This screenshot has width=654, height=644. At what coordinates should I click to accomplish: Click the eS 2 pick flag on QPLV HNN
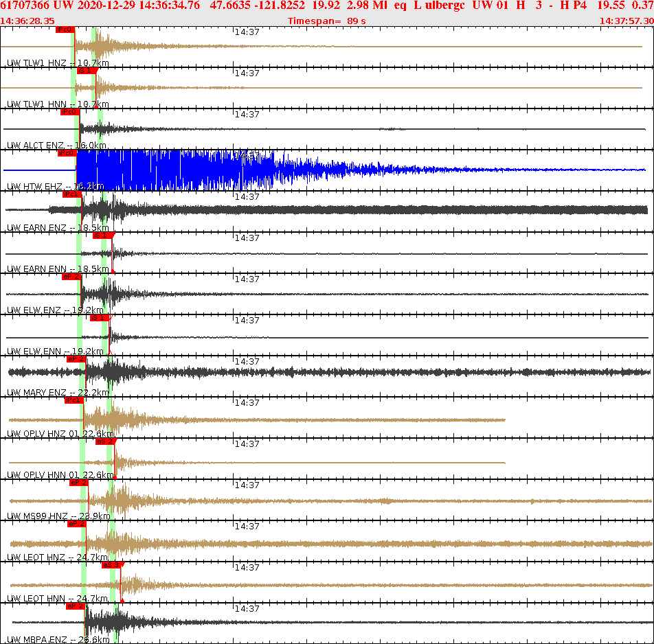point(105,442)
